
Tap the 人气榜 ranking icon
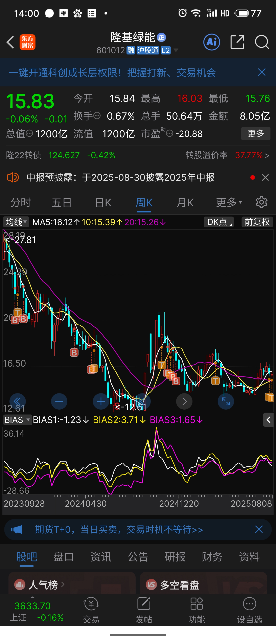(20, 584)
